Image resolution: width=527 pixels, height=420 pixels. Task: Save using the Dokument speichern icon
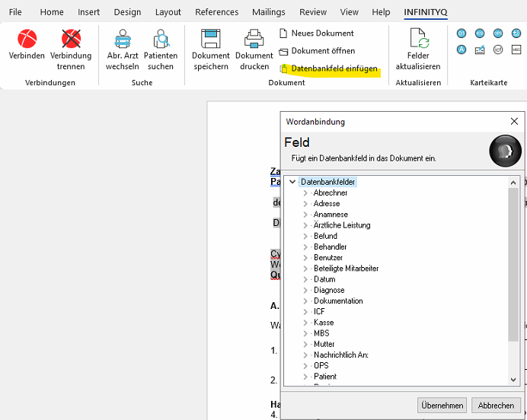211,38
